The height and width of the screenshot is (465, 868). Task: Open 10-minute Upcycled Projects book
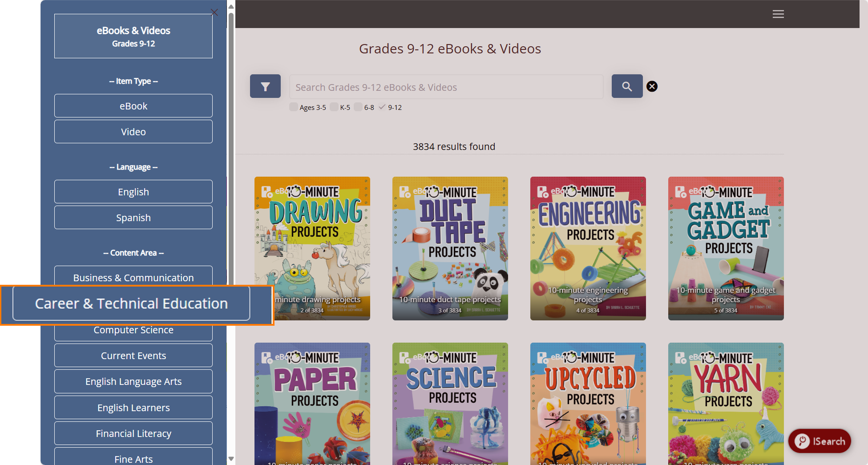(x=588, y=404)
